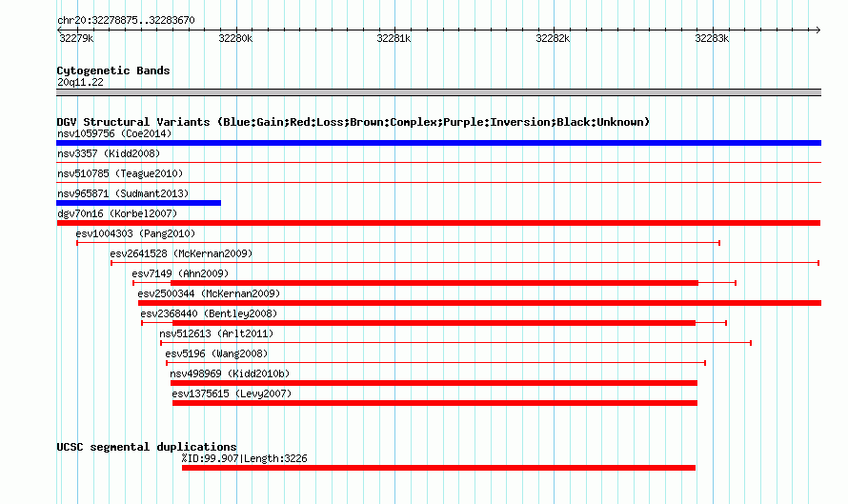This screenshot has width=848, height=504.
Task: Click the right arrowhead of the ruler
Action: [818, 30]
